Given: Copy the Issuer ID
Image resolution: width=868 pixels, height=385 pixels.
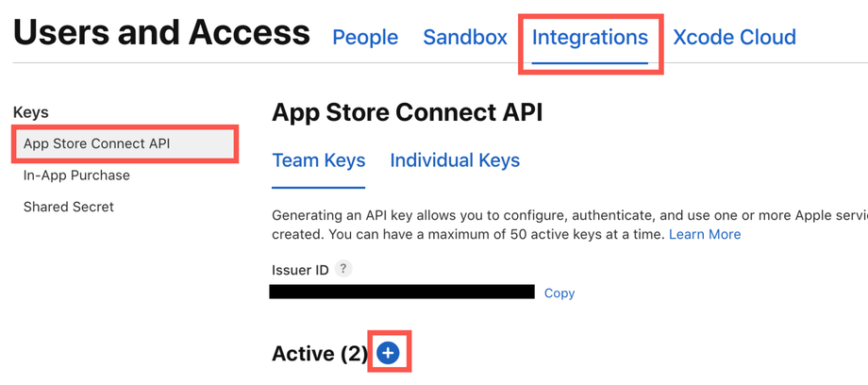Looking at the screenshot, I should 559,293.
